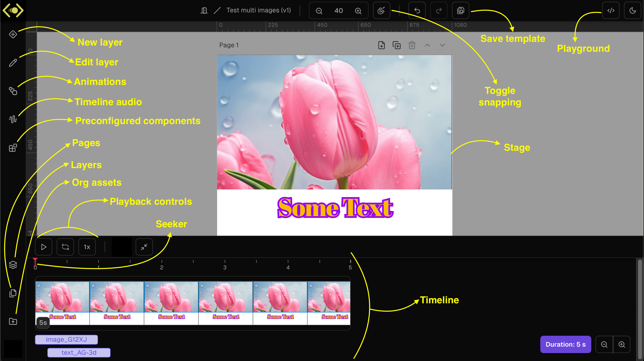The image size is (644, 361).
Task: Toggle snapping on the stage
Action: pyautogui.click(x=381, y=10)
